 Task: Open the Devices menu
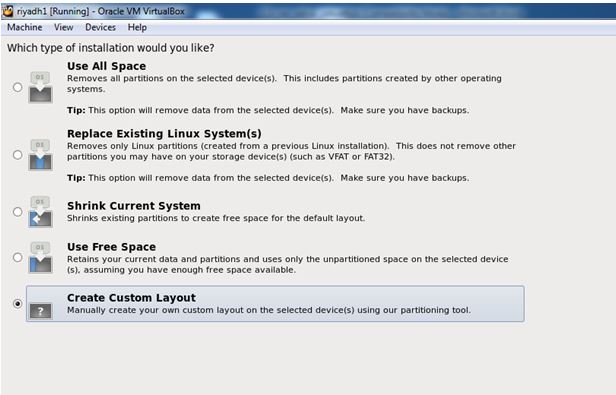101,27
